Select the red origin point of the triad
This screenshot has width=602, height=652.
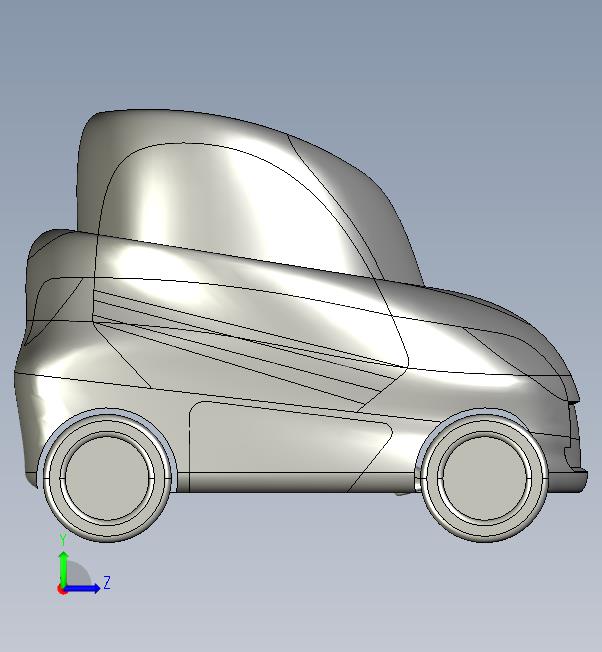(62, 589)
